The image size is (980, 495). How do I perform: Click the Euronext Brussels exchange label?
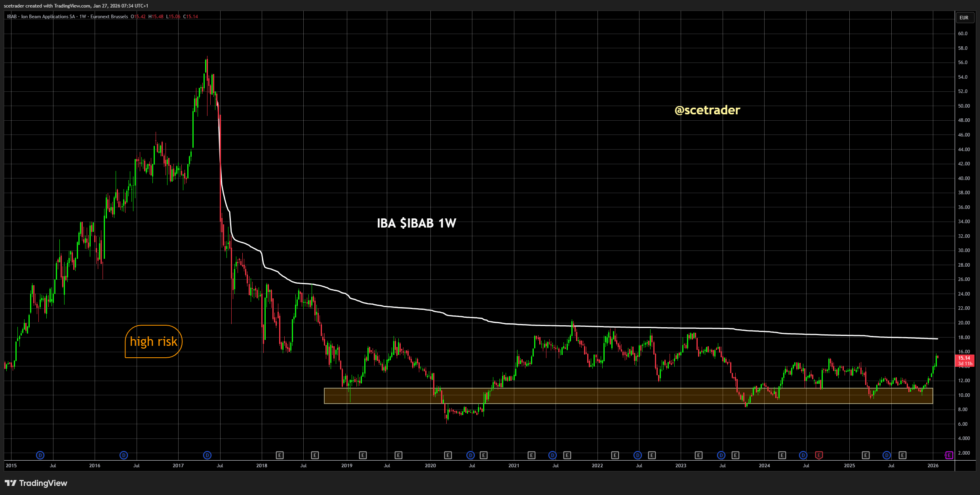(109, 17)
